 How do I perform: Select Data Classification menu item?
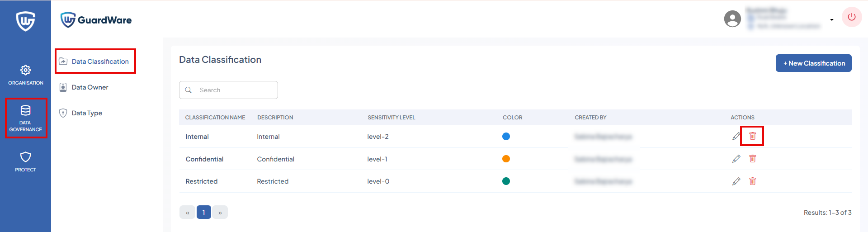(x=100, y=62)
